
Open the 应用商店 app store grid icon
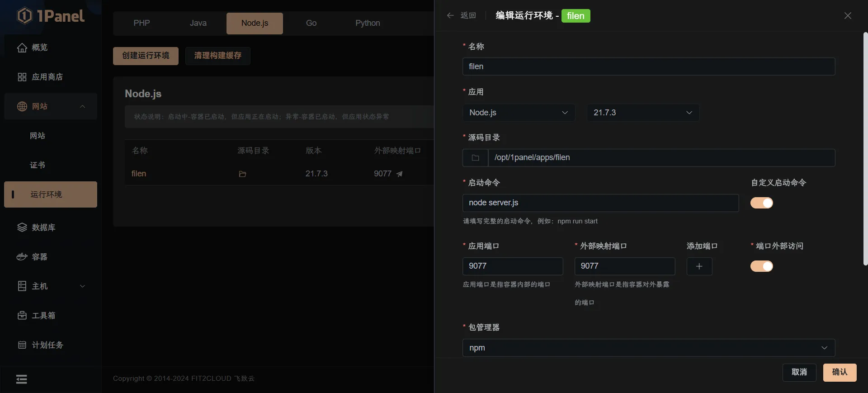[x=22, y=77]
